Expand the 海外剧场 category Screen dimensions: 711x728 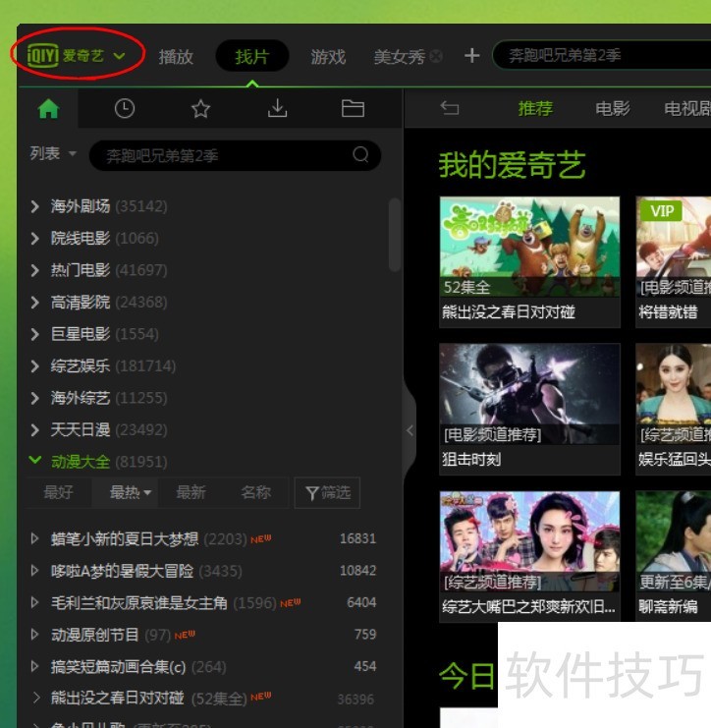click(x=35, y=206)
